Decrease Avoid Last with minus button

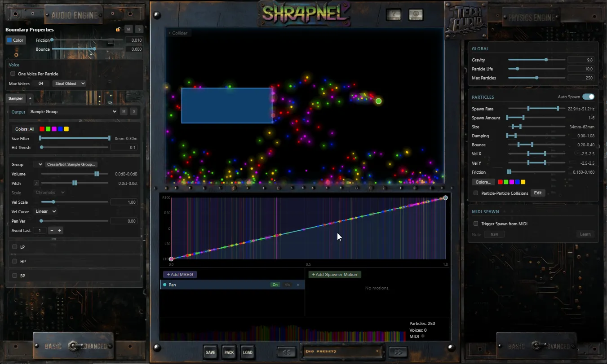click(52, 230)
